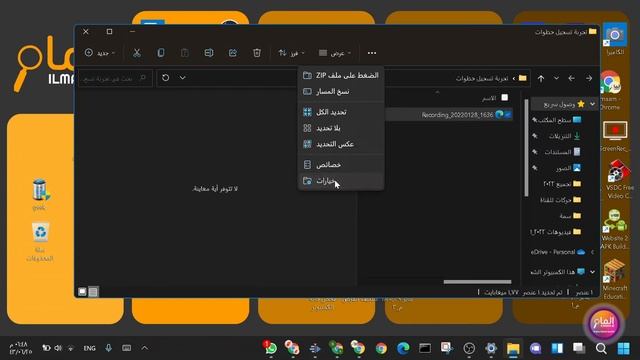Open Website 2 APK Builder desktop shortcut
Viewport: 640px width, 360px height.
click(x=615, y=229)
